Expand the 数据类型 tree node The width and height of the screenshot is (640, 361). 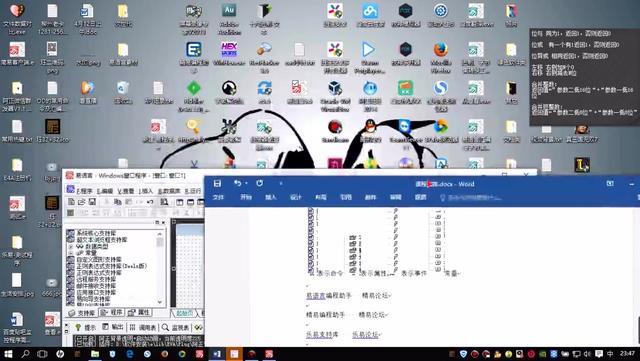pyautogui.click(x=71, y=247)
